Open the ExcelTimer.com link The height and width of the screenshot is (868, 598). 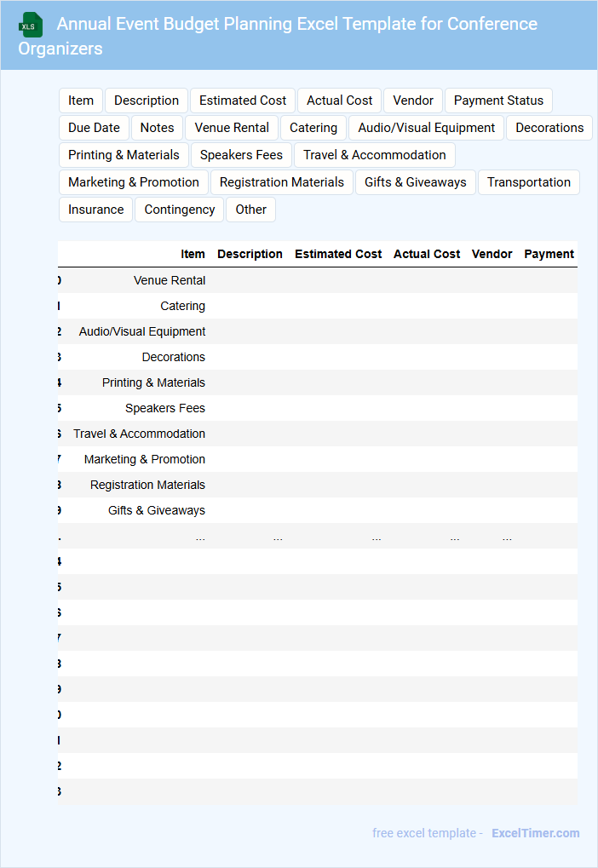point(536,833)
